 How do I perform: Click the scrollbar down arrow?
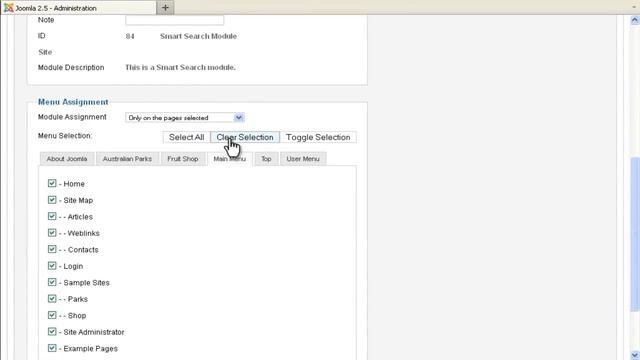pyautogui.click(x=635, y=355)
